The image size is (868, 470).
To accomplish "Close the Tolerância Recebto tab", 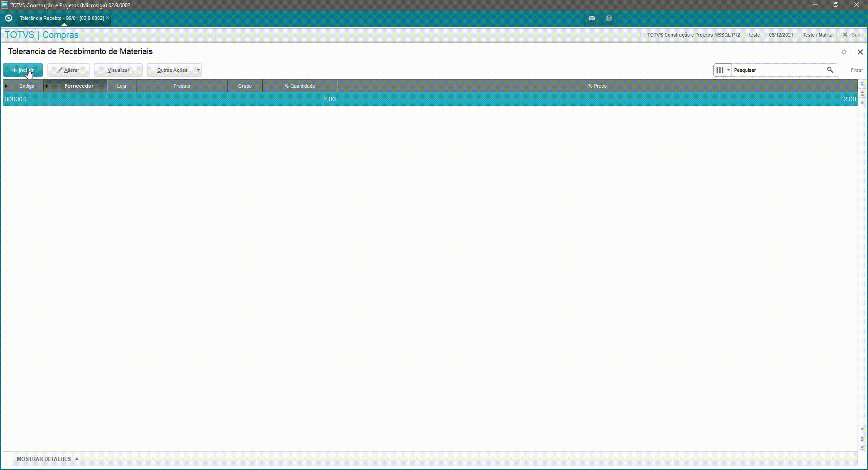I will [108, 18].
